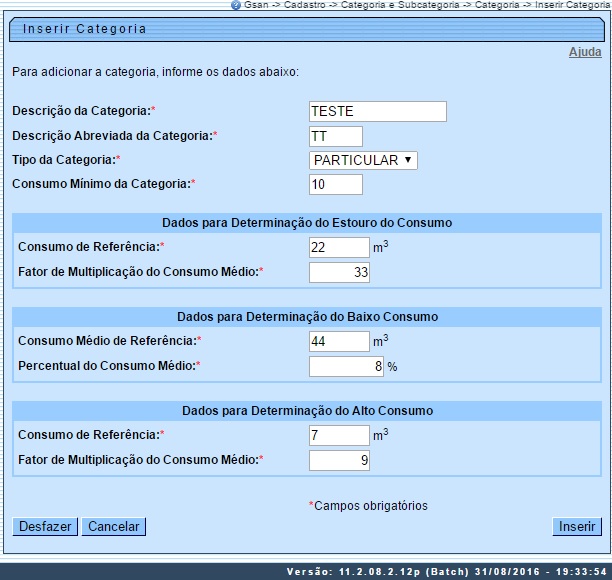Click the Percentual do Consumo Médio field
The height and width of the screenshot is (580, 612).
[346, 367]
